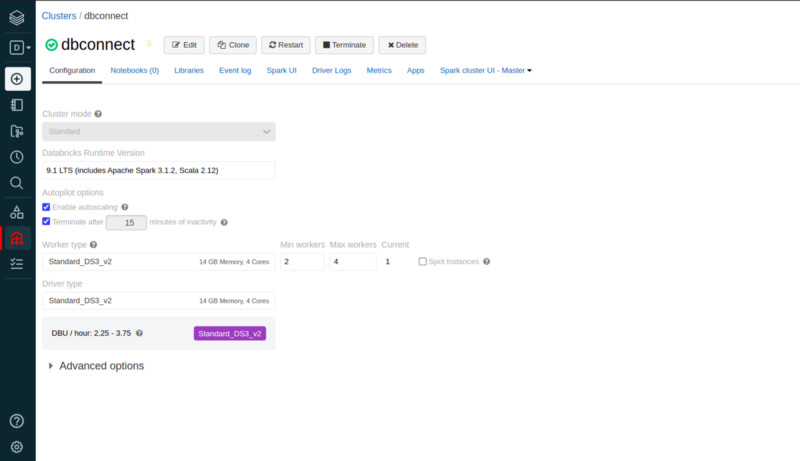Click the Delete button
800x461 pixels.
pyautogui.click(x=402, y=45)
